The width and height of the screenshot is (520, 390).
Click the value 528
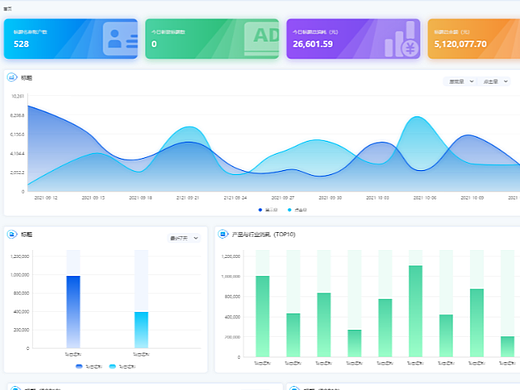(x=21, y=44)
